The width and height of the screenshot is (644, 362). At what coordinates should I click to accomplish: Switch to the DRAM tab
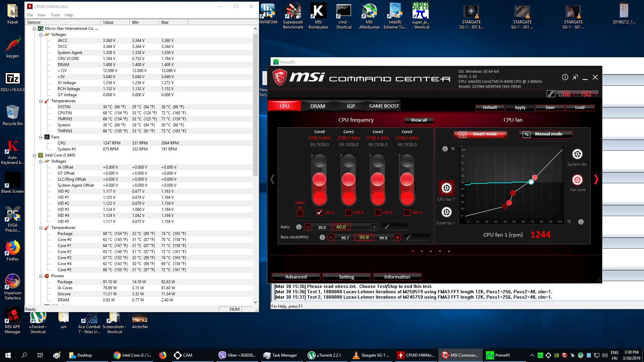[318, 106]
